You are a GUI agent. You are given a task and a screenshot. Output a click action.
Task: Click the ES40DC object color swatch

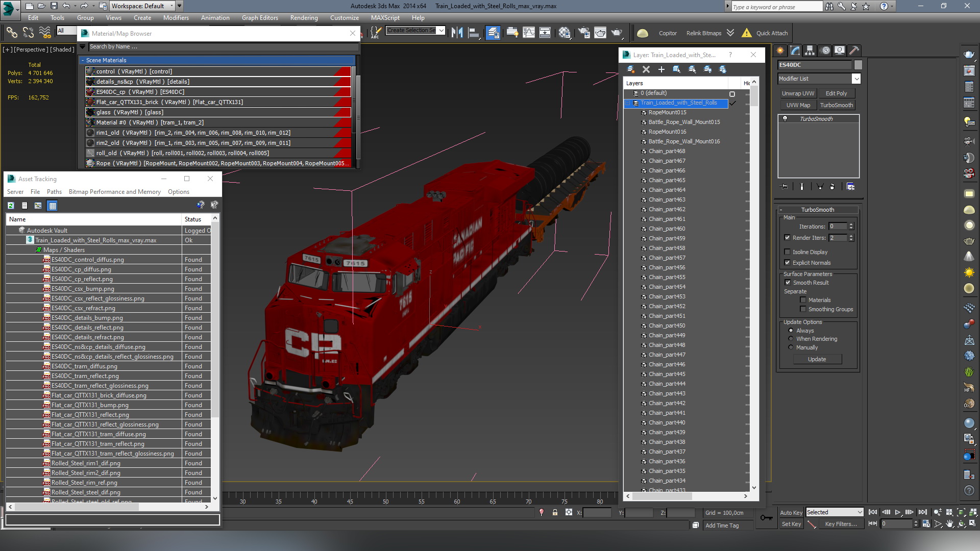pos(859,65)
